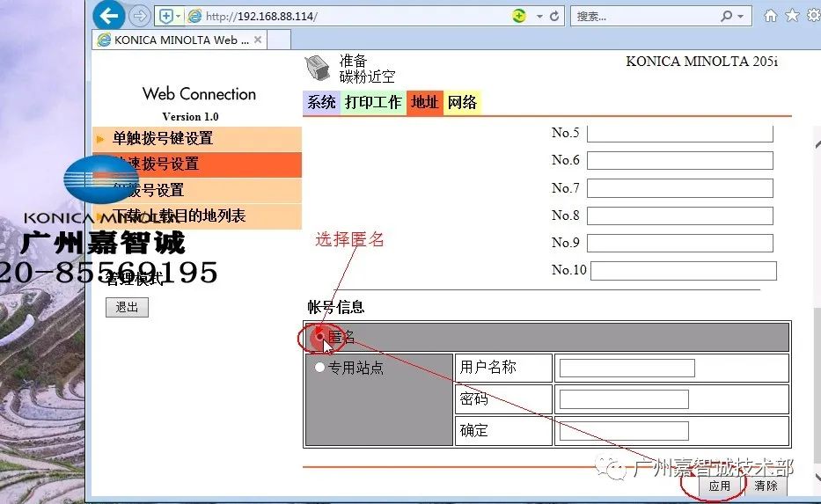Open the 打印工作 tab
Viewport: 821px width, 504px height.
tap(373, 102)
